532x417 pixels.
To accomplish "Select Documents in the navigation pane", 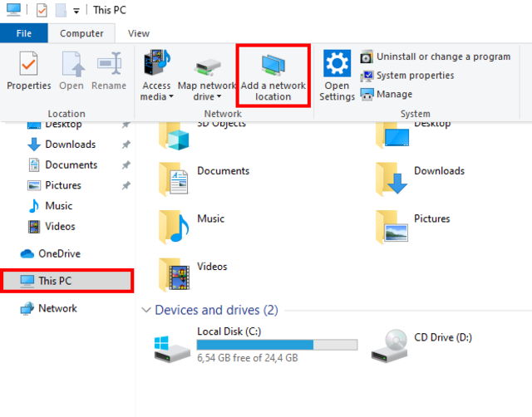I will (71, 164).
